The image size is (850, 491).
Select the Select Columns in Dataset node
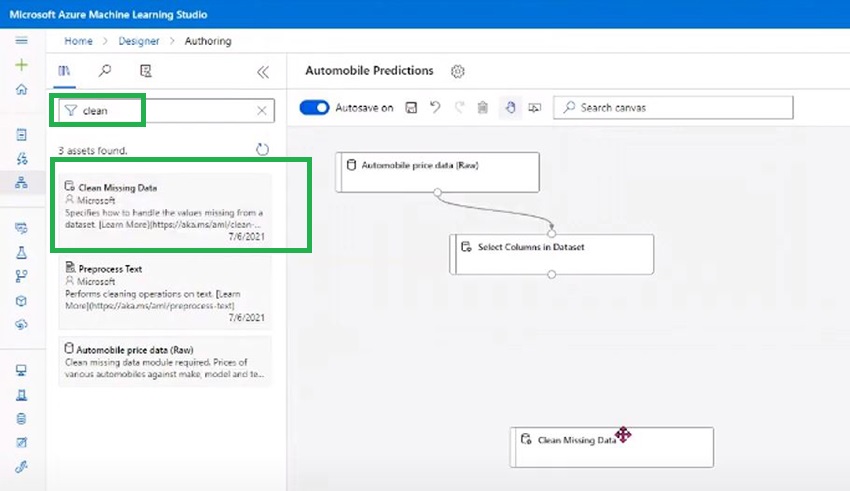(552, 254)
